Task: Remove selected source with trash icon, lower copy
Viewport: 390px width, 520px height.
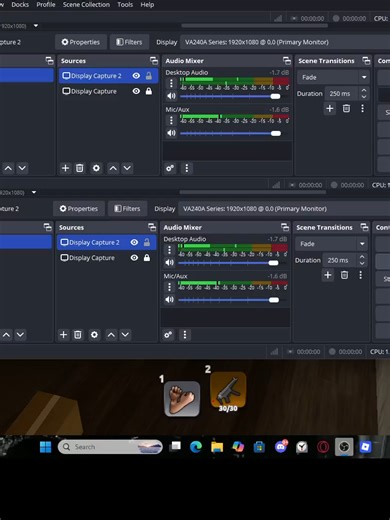Action: click(x=77, y=335)
